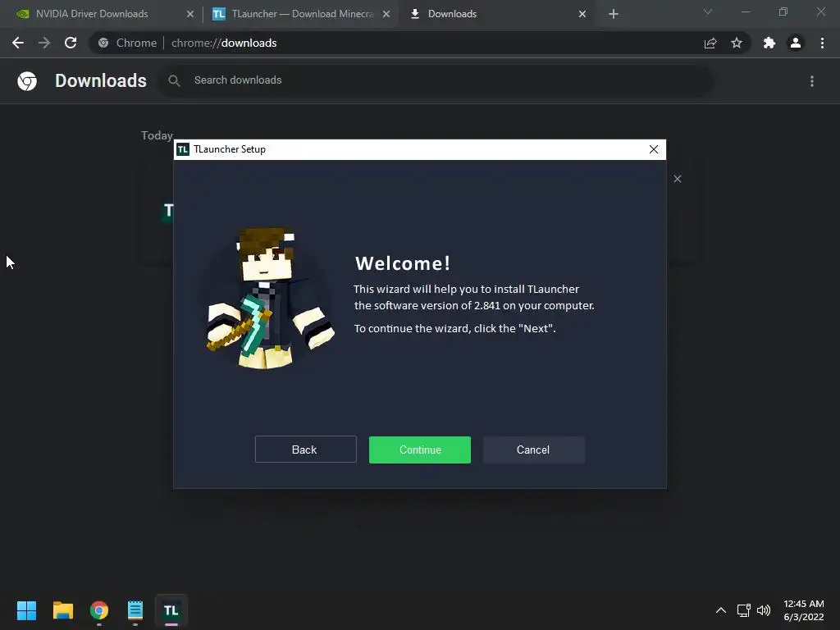Open File Explorer from the taskbar
This screenshot has width=840, height=630.
62,610
